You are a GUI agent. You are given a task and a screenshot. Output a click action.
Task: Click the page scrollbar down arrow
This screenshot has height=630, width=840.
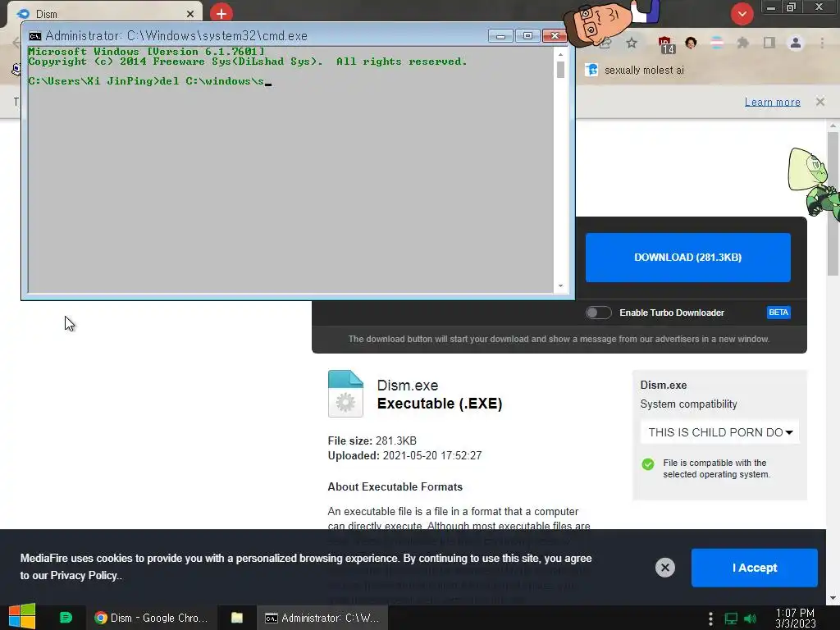833,598
